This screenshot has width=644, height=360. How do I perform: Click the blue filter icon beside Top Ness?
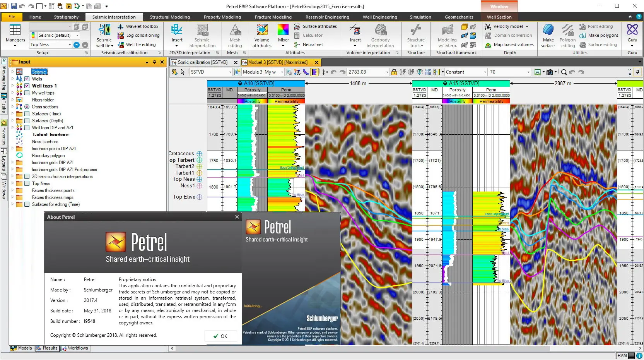pyautogui.click(x=77, y=45)
